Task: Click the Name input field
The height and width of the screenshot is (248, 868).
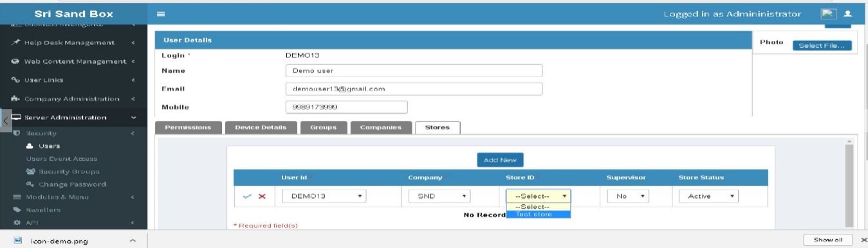Action: click(x=413, y=71)
